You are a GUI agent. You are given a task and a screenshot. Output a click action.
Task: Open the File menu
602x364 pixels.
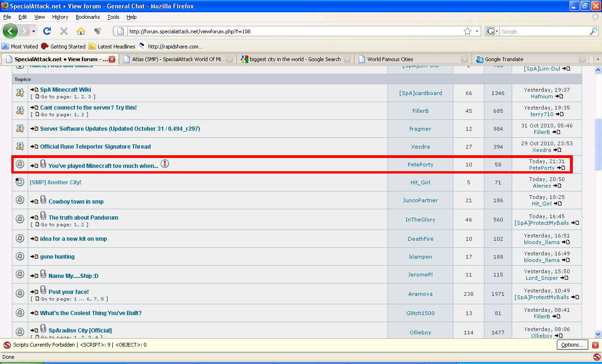(8, 17)
